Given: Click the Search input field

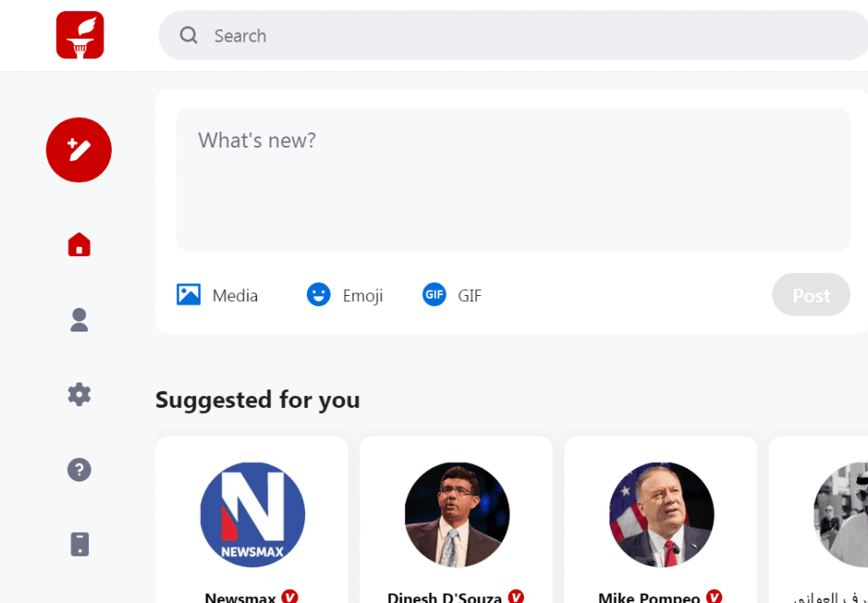Looking at the screenshot, I should 513,36.
